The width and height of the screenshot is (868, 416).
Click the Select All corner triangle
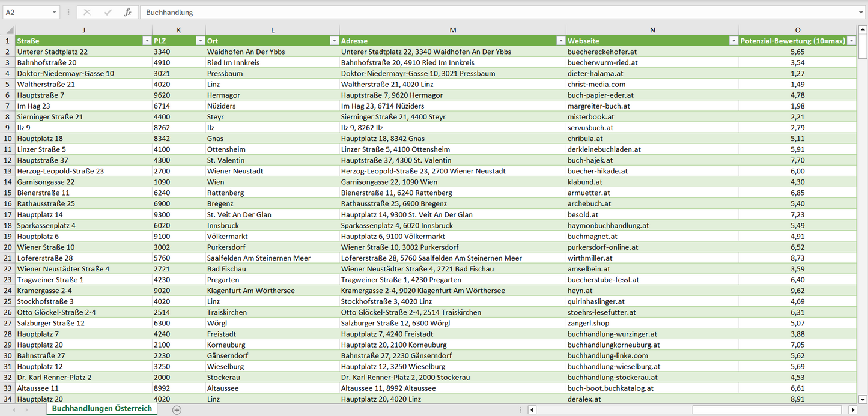[x=8, y=30]
